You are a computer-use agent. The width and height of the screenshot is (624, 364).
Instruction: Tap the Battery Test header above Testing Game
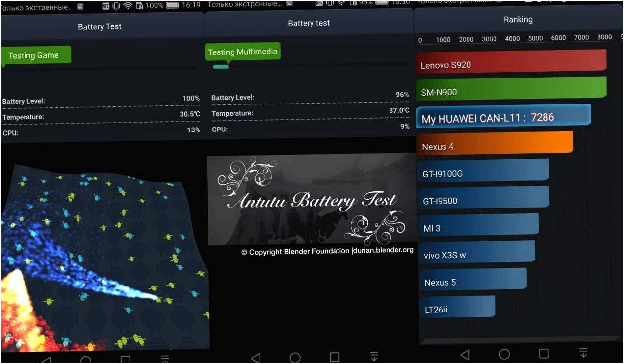[x=100, y=26]
